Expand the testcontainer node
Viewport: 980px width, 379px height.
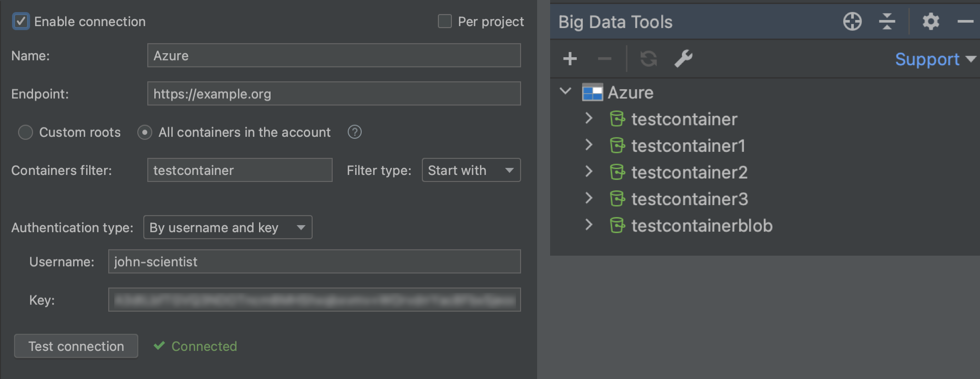(x=589, y=118)
